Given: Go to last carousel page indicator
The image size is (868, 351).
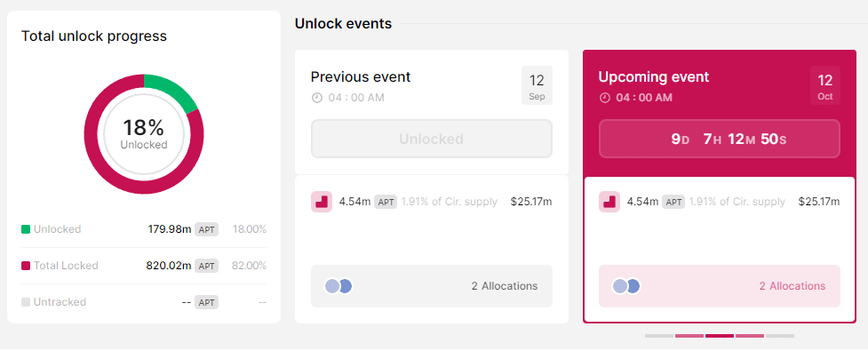Looking at the screenshot, I should click(780, 336).
